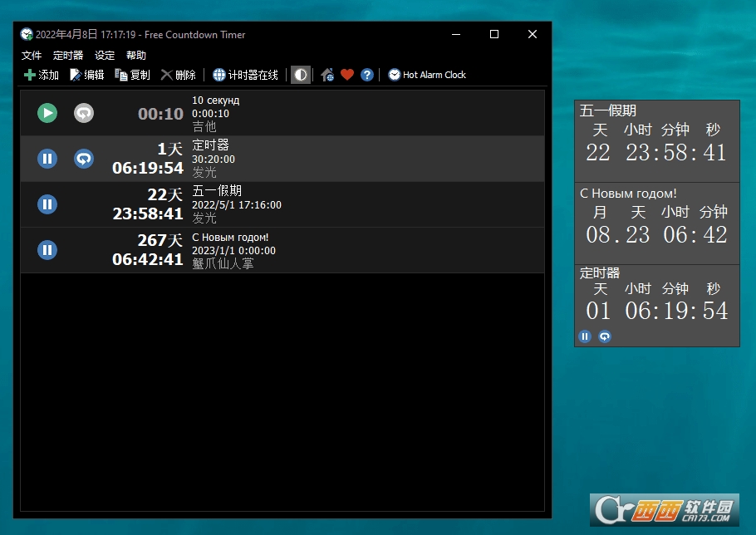
Task: Click the home page house icon
Action: [327, 75]
